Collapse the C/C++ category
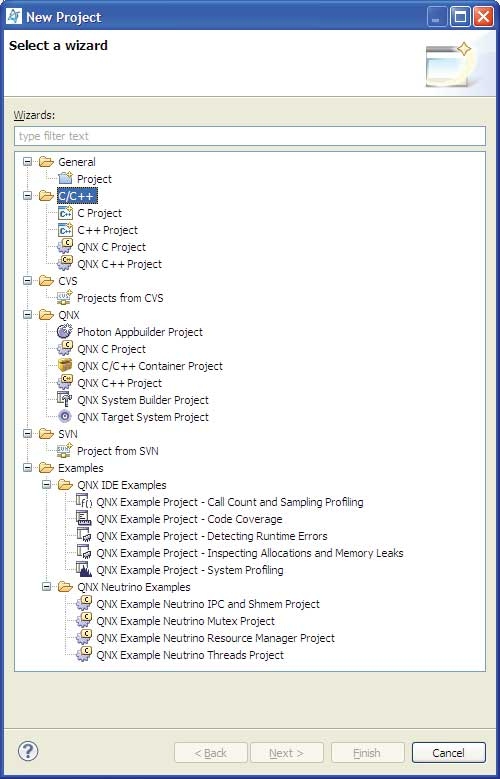The image size is (500, 779). point(28,196)
